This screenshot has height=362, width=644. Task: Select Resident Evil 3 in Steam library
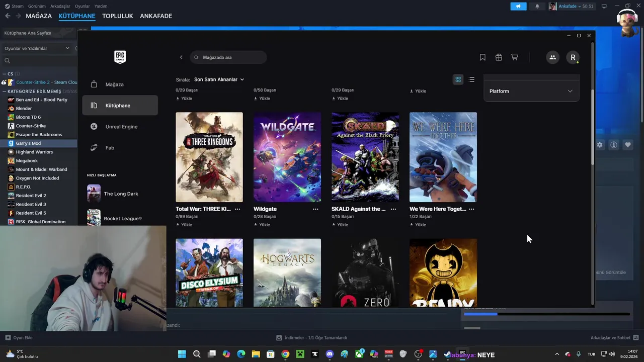pos(31,204)
